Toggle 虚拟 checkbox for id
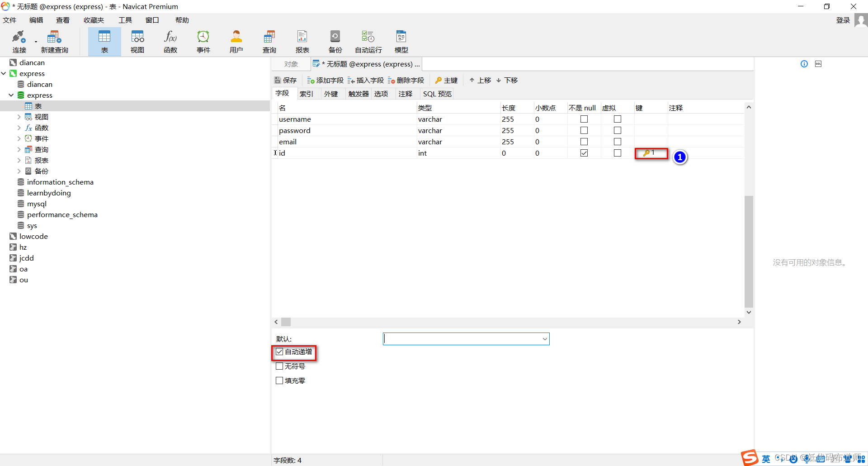 tap(618, 153)
